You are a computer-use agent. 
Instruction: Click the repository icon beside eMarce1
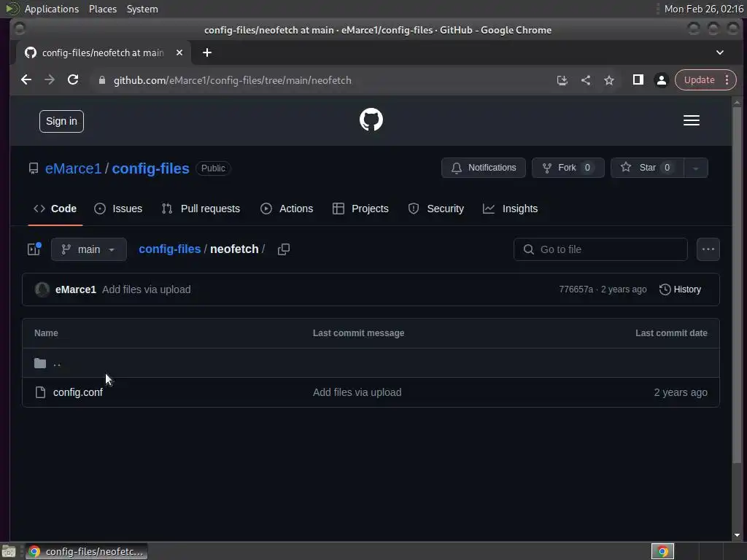(34, 168)
